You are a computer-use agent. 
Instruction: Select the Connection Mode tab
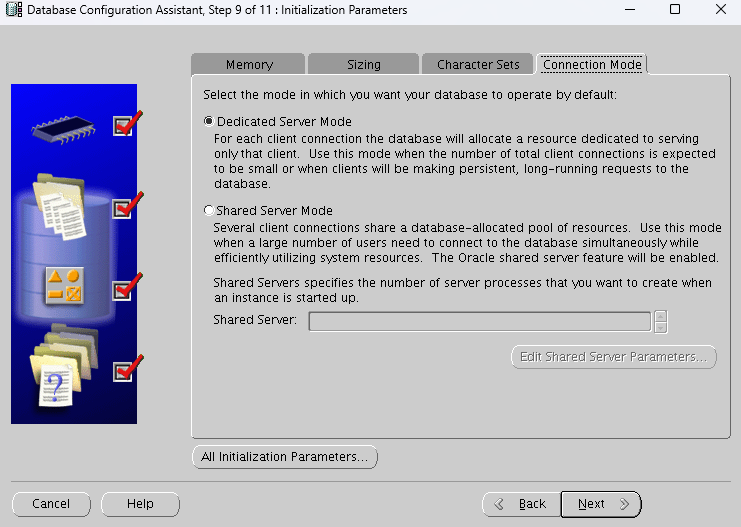click(x=592, y=64)
